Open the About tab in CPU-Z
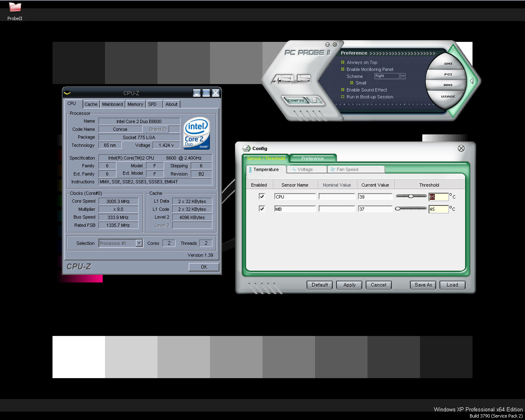 point(171,104)
